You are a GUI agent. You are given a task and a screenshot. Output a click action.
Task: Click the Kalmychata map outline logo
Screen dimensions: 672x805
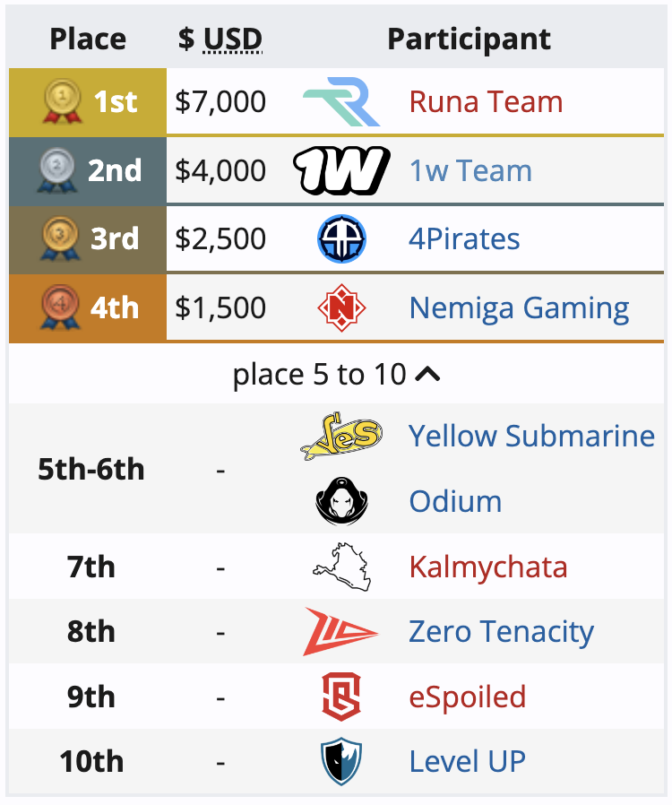[341, 567]
